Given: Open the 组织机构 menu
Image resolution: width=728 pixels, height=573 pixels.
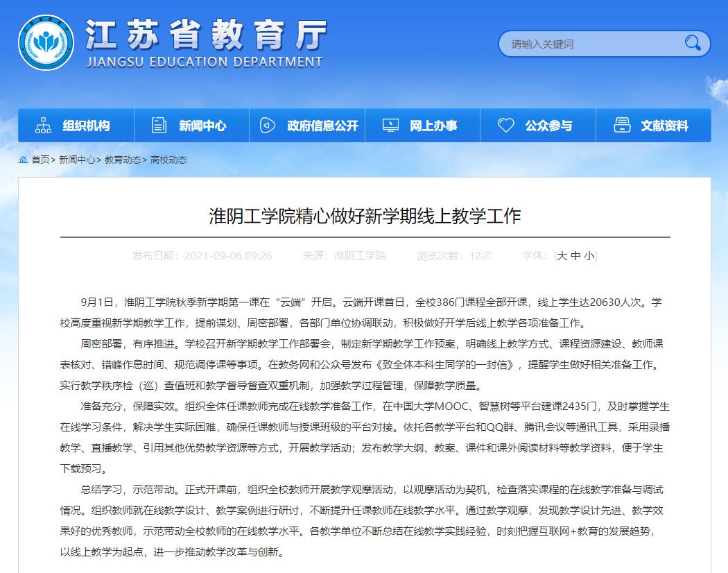Looking at the screenshot, I should (x=86, y=126).
